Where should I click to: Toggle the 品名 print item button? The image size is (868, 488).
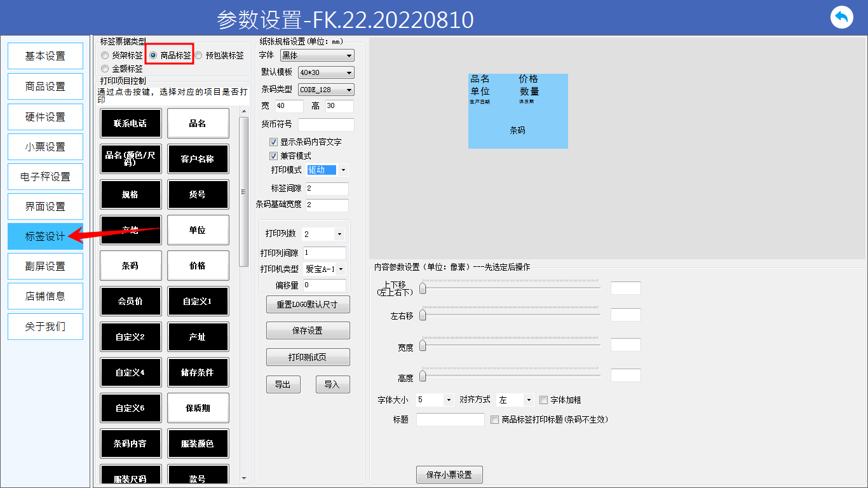point(198,123)
